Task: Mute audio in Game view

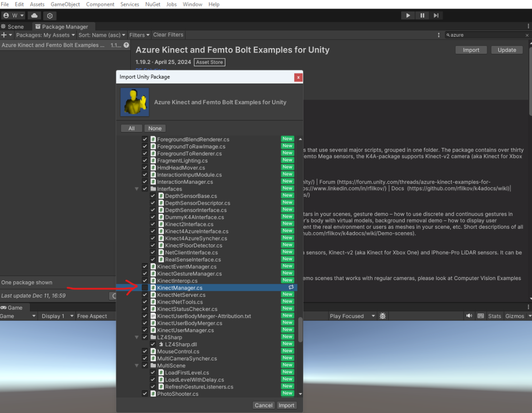Action: point(469,316)
